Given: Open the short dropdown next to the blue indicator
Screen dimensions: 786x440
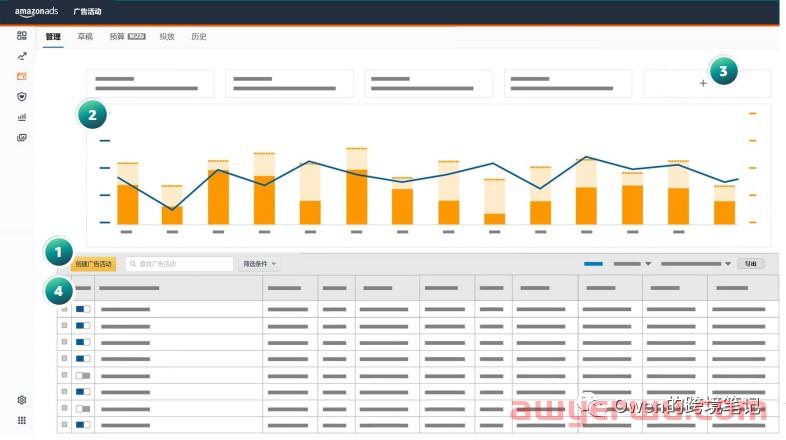Looking at the screenshot, I should click(632, 264).
